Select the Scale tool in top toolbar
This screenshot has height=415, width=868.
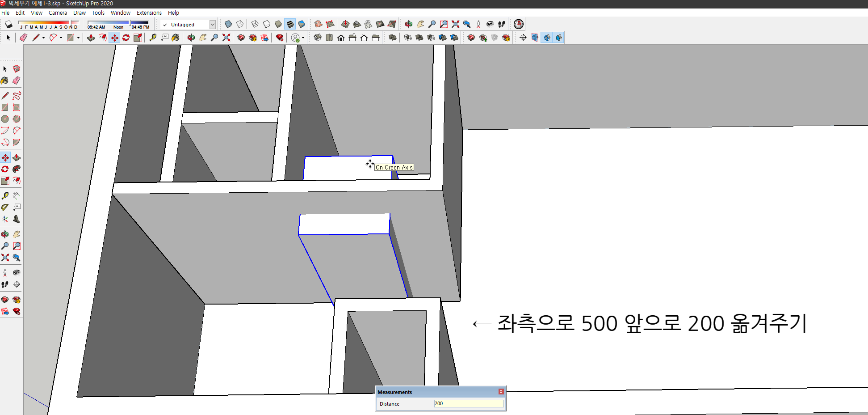[138, 38]
